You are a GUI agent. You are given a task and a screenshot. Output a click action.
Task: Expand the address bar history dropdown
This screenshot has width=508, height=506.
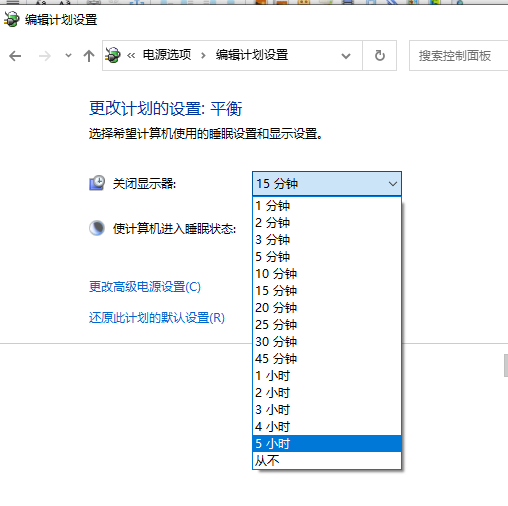pos(346,56)
